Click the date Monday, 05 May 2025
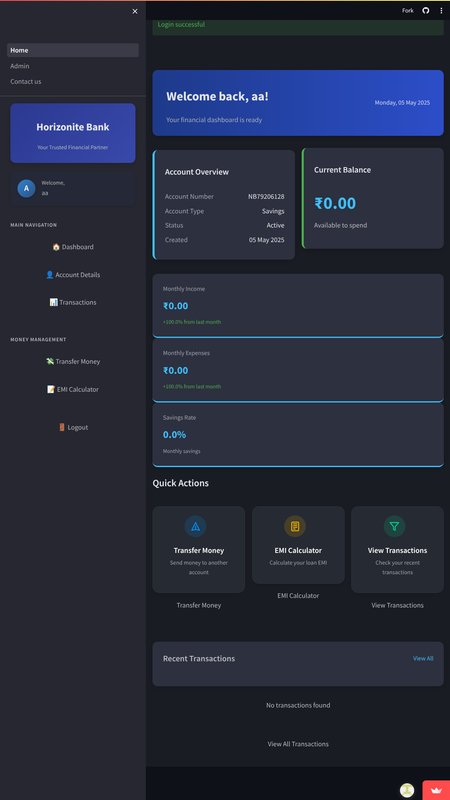Screen dimensions: 450x800 point(403,103)
